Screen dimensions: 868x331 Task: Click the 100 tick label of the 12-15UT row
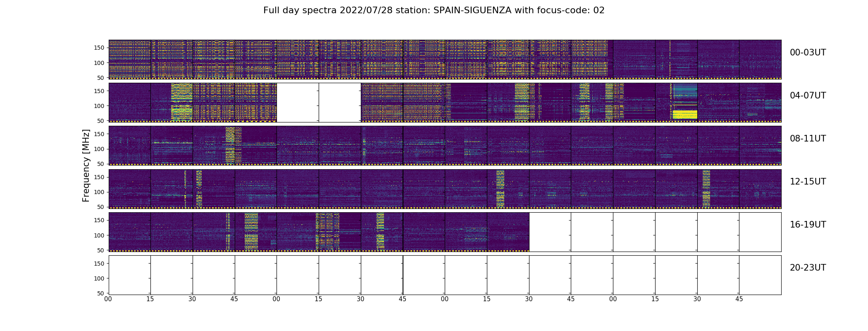click(98, 192)
